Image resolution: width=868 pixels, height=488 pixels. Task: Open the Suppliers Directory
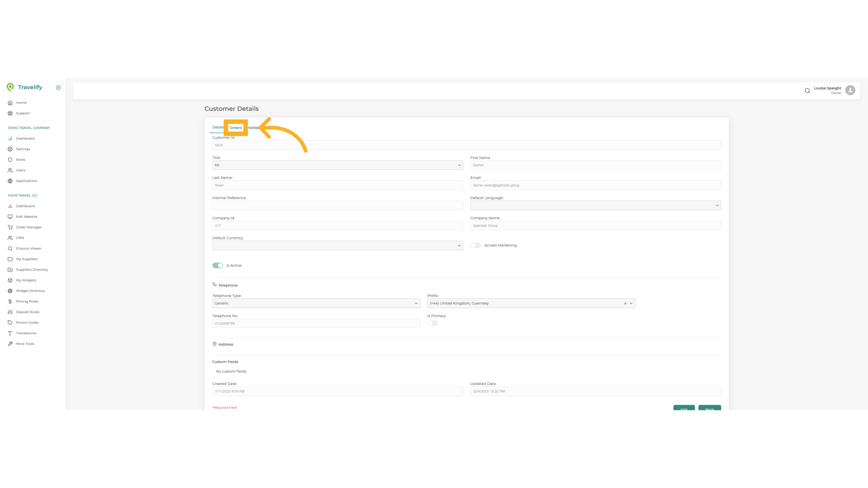click(x=32, y=269)
